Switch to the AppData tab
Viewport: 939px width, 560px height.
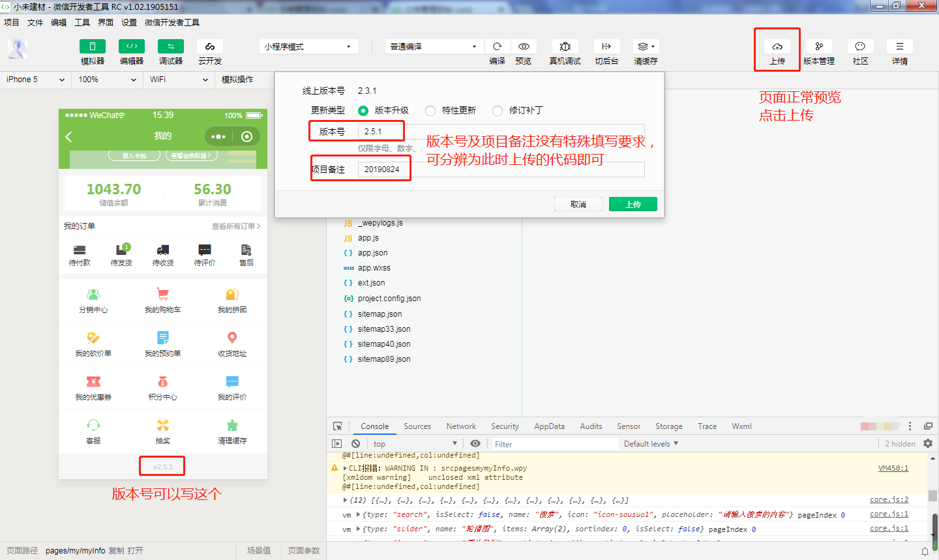[x=550, y=426]
